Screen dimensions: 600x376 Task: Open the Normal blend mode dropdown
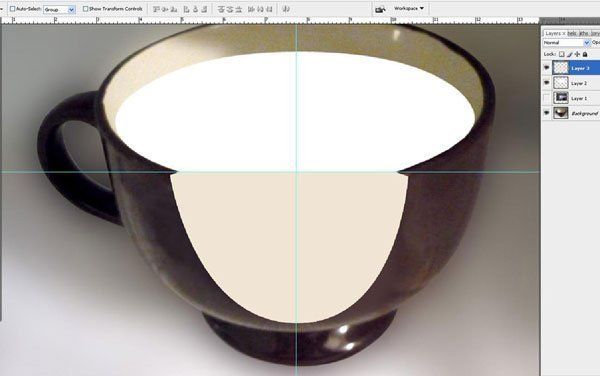point(566,42)
